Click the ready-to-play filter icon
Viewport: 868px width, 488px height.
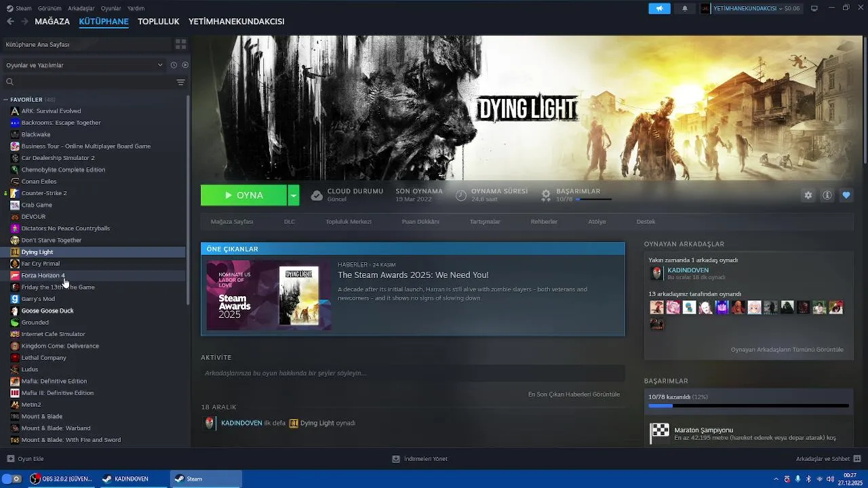pyautogui.click(x=185, y=65)
